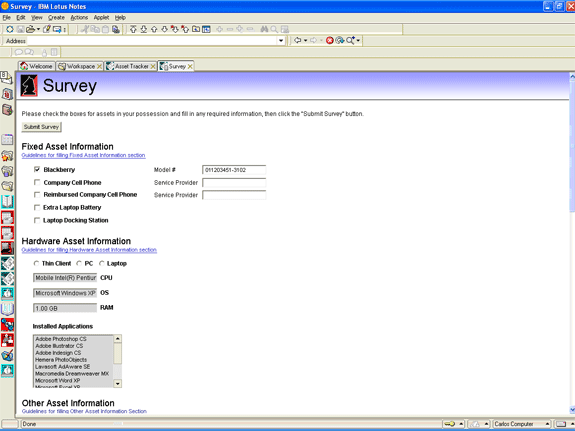
Task: Click the red people sidebar bookmark icon
Action: (x=7, y=340)
